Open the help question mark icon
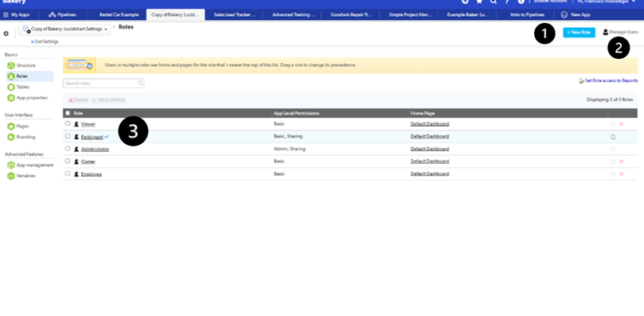 tap(507, 2)
